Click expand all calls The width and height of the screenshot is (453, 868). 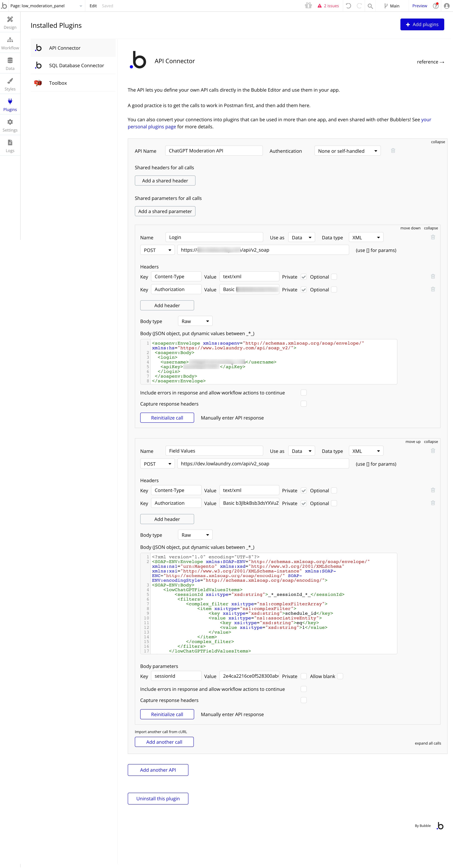[x=428, y=743]
